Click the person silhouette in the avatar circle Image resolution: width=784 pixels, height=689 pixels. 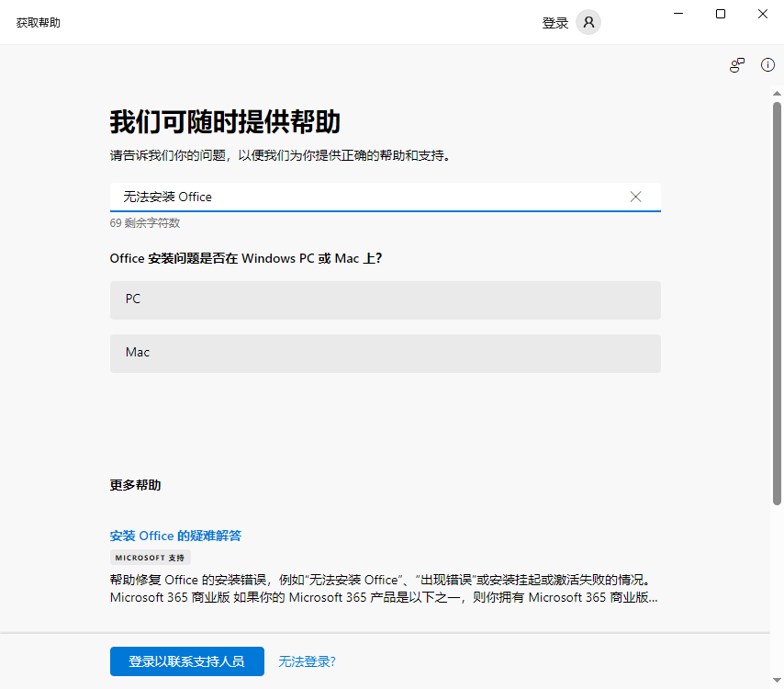click(x=588, y=22)
